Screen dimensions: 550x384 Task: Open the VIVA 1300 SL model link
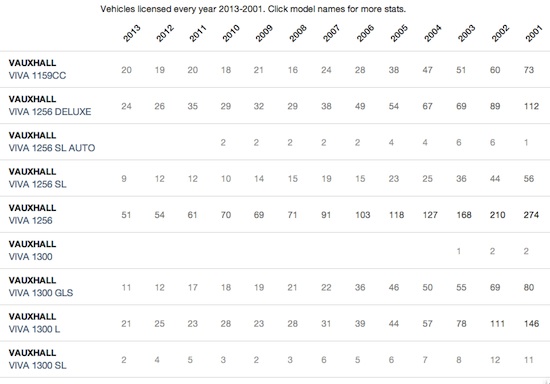point(38,365)
